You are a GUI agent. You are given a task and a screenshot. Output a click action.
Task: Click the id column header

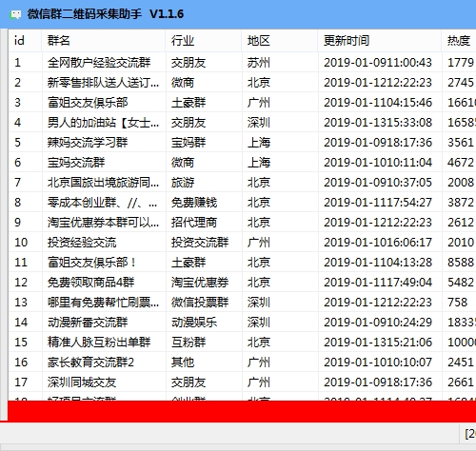tap(25, 41)
